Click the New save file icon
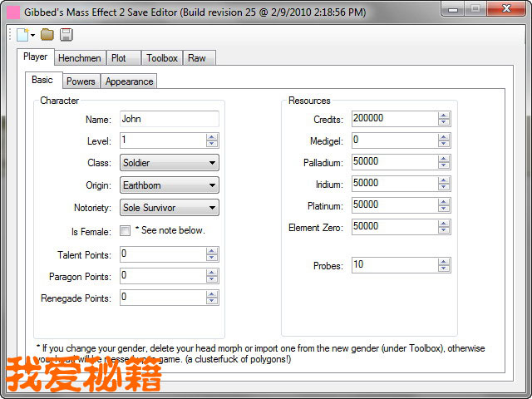Viewport: 532px width, 399px height. point(22,34)
